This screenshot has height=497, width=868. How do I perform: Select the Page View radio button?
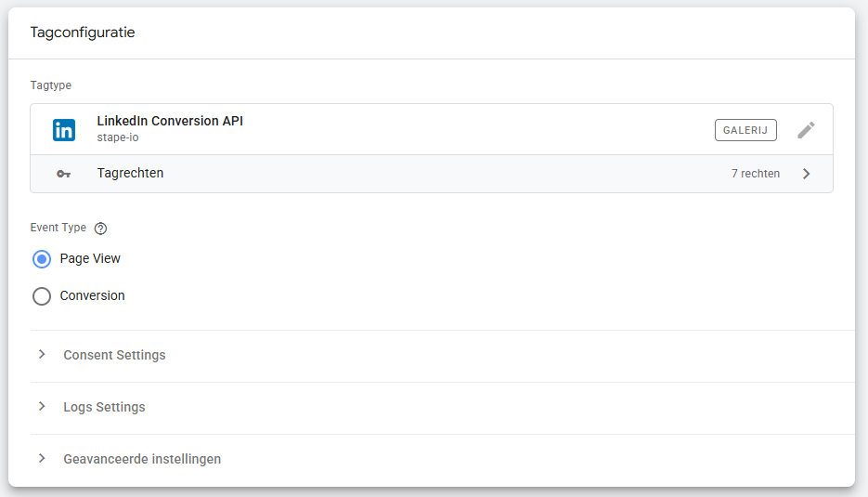pyautogui.click(x=42, y=259)
